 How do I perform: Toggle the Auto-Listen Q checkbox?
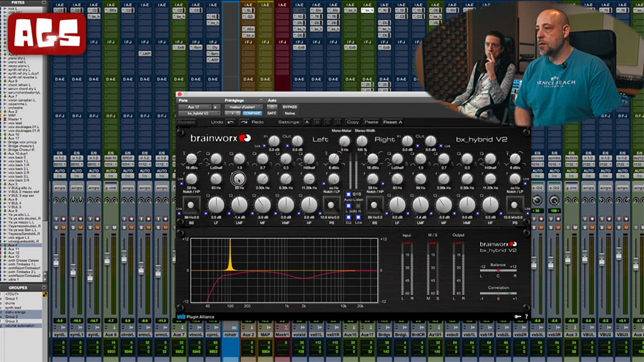(348, 194)
